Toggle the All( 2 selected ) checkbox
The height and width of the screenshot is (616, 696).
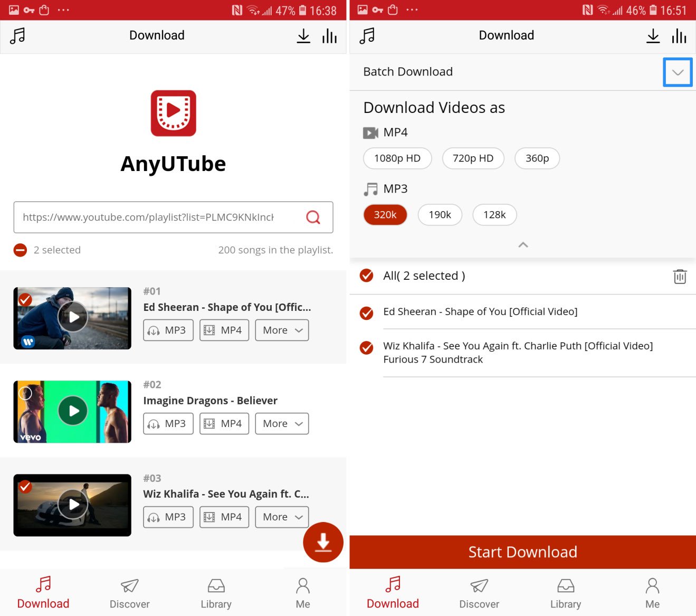click(366, 276)
